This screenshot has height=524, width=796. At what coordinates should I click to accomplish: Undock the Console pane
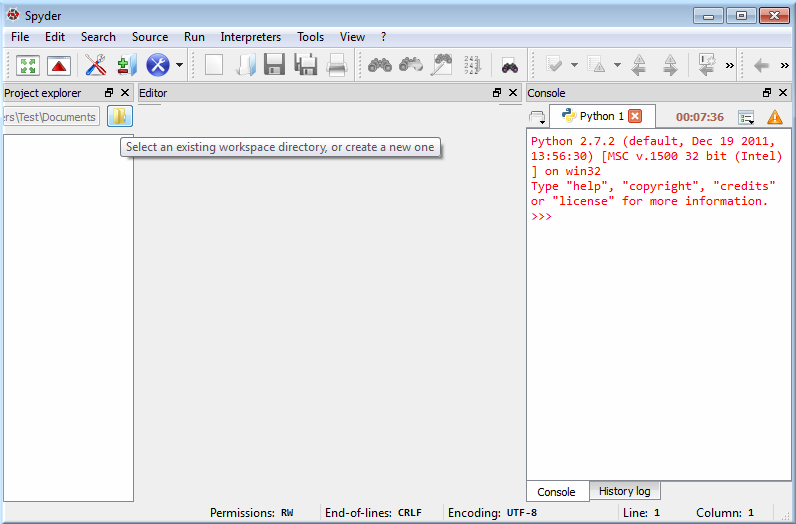pyautogui.click(x=767, y=93)
